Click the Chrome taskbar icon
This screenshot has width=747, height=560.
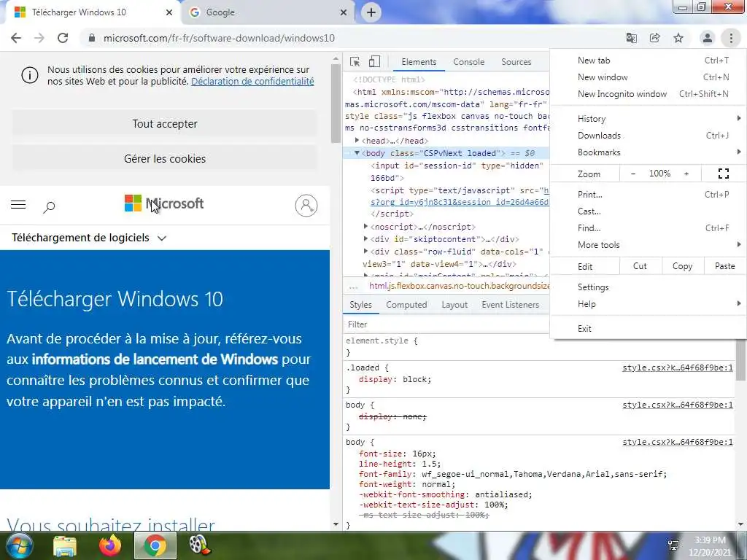(x=155, y=545)
